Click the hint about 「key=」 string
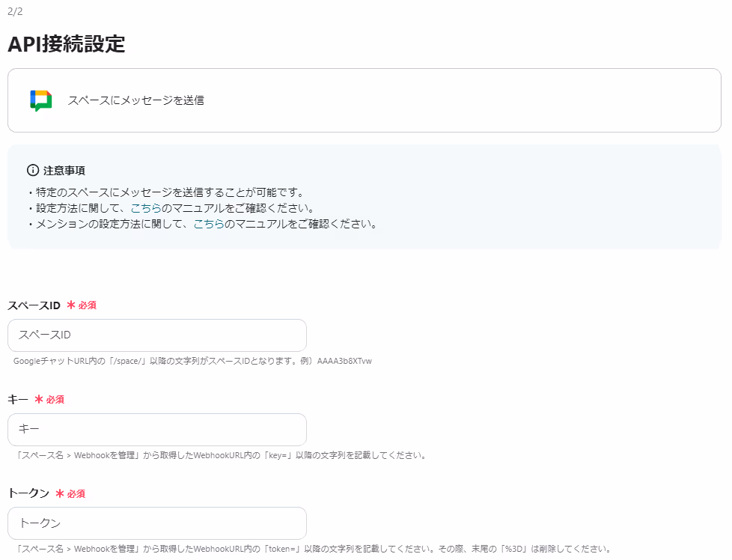Viewport: 732px width, 560px height. coord(221,455)
